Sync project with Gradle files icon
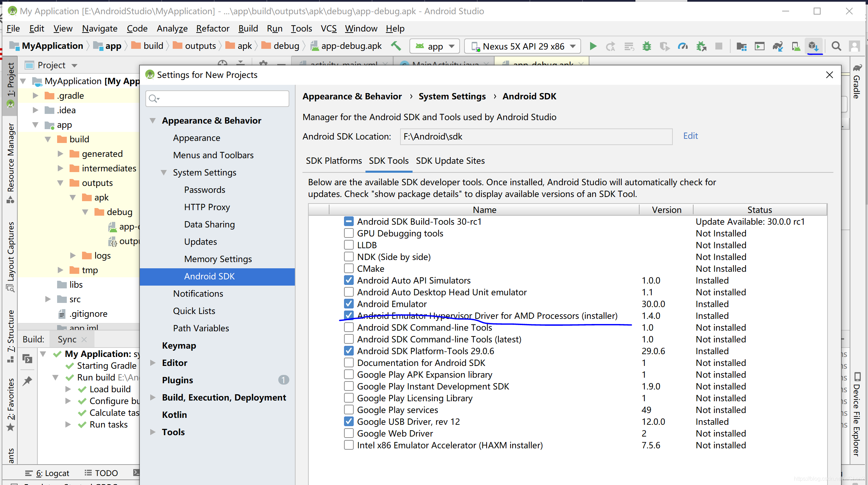Screen dimensions: 868x485 [778, 46]
